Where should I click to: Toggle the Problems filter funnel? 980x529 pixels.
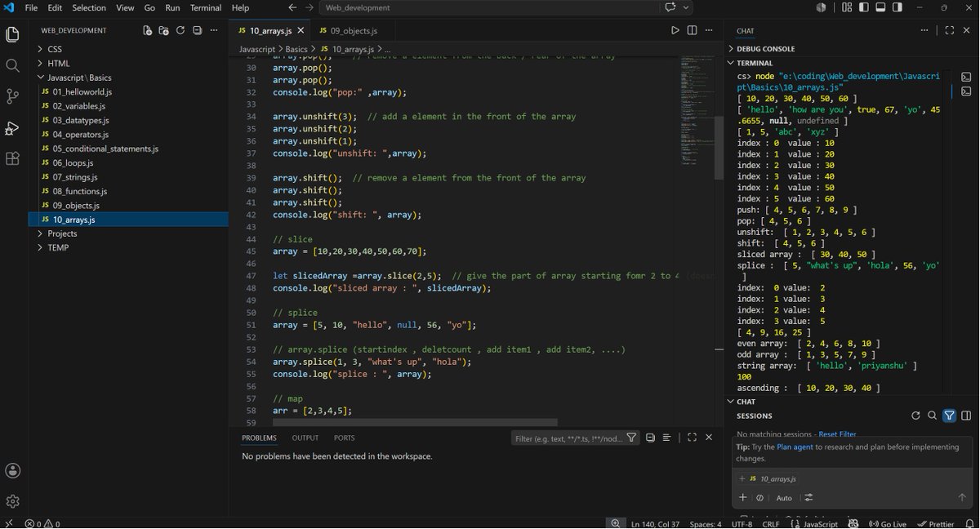pos(631,438)
